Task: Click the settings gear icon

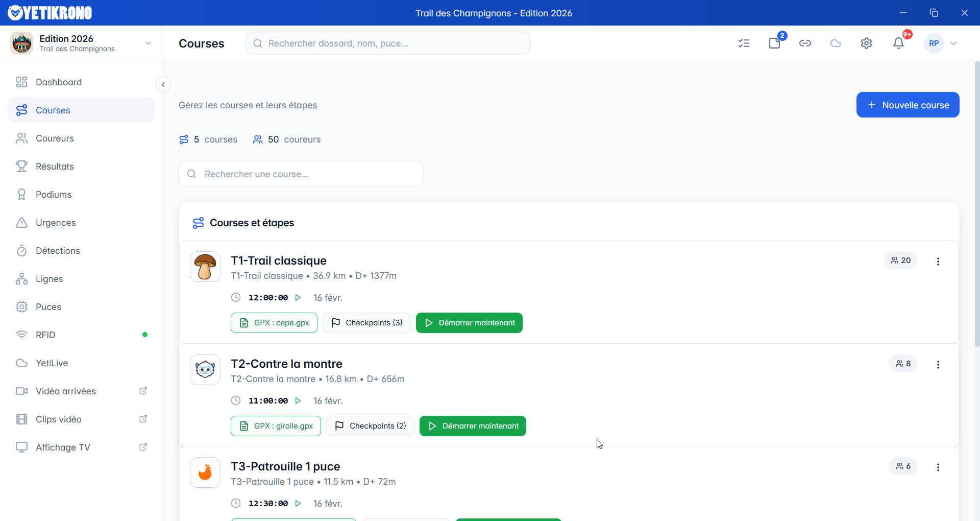Action: 866,43
